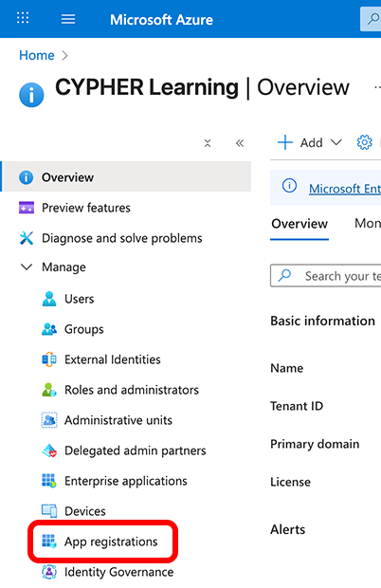
Task: Click the Alerts heading
Action: (x=288, y=529)
